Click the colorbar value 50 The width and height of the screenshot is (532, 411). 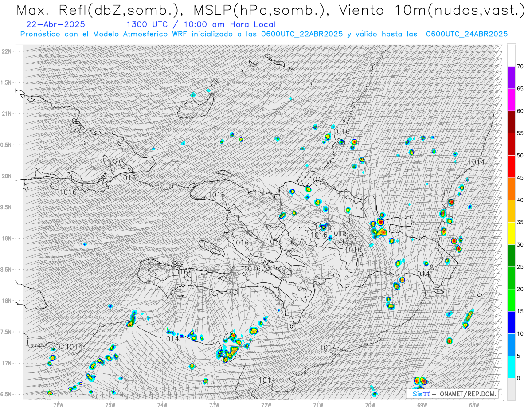click(x=520, y=156)
